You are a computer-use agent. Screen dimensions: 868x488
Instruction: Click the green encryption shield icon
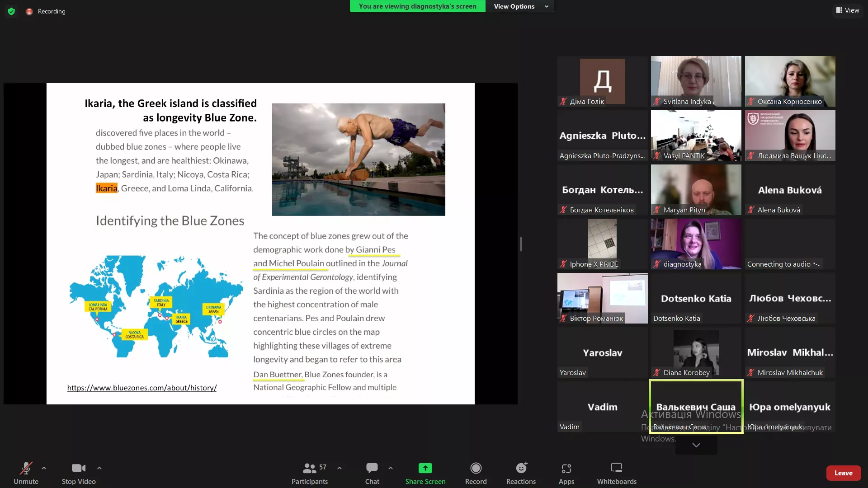pos(11,11)
